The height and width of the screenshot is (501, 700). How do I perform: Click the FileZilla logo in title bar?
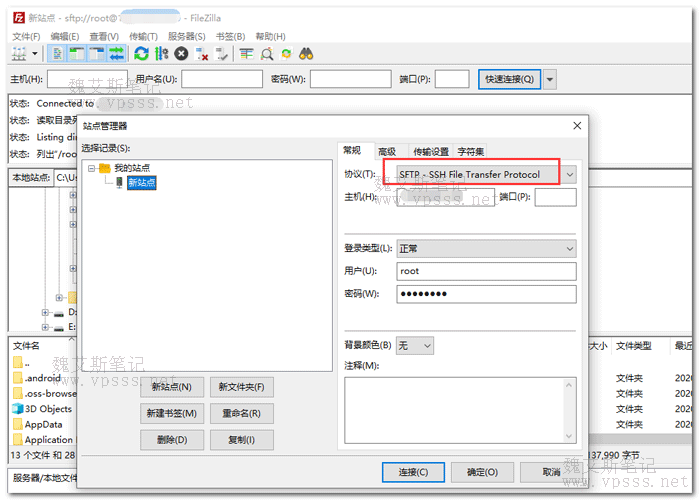[x=19, y=18]
